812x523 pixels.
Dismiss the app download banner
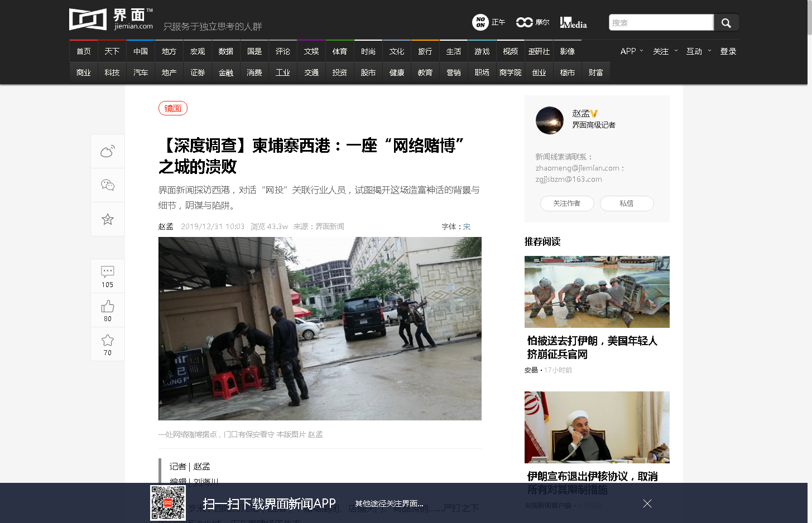click(647, 503)
